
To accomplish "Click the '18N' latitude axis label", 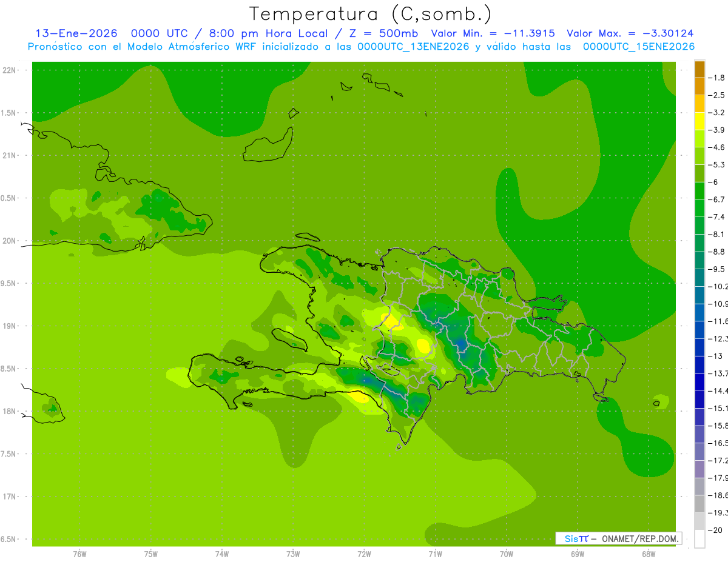I will 8,412.
